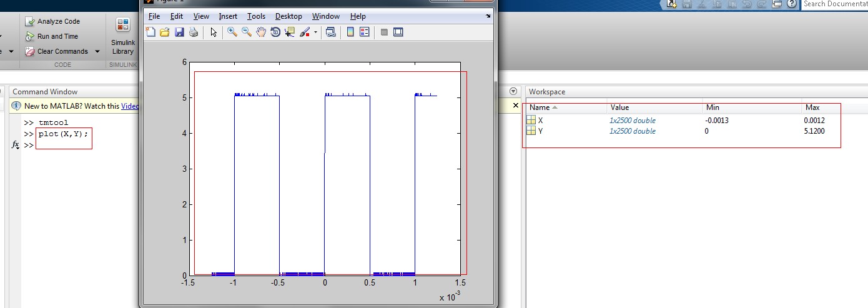Enable the Rotate 3D tool
The width and height of the screenshot is (868, 308).
tap(275, 32)
